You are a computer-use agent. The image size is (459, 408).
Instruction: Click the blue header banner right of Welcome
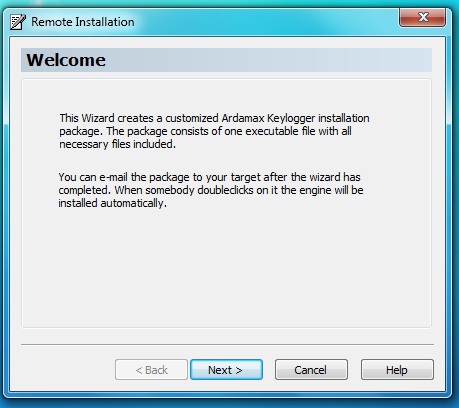(x=267, y=60)
